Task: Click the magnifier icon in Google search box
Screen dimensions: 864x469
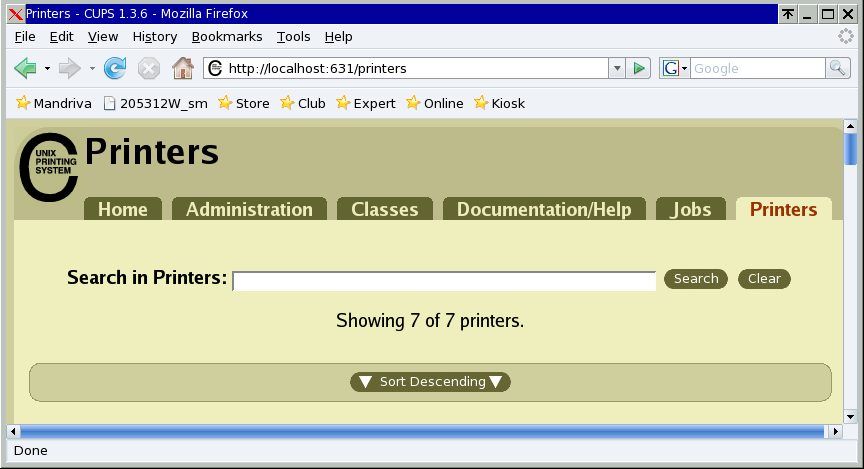Action: tap(838, 68)
